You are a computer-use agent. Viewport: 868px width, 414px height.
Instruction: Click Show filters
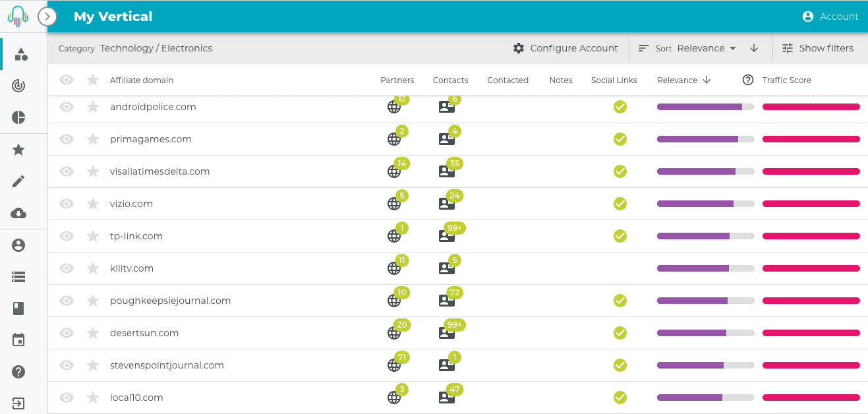point(817,48)
